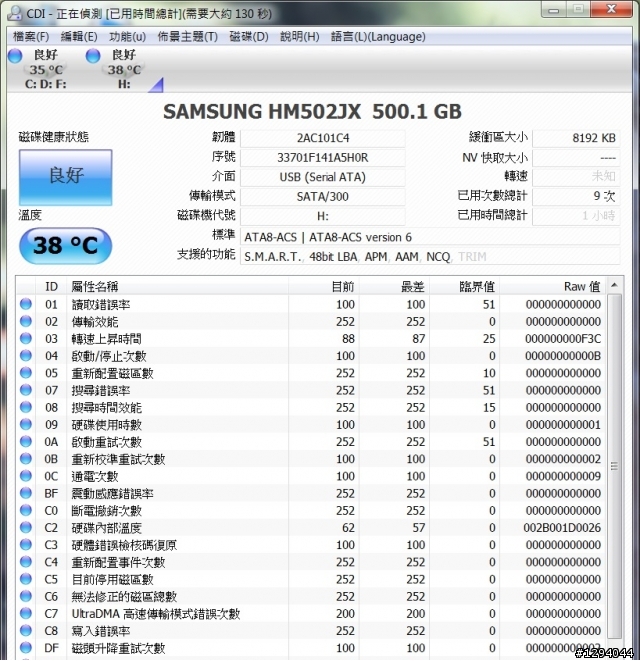The width and height of the screenshot is (640, 661).
Task: Click the Raw 值 column header
Action: (x=553, y=287)
